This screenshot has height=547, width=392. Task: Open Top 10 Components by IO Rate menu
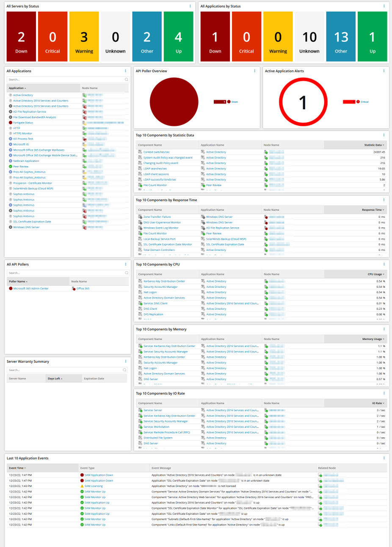[x=384, y=394]
